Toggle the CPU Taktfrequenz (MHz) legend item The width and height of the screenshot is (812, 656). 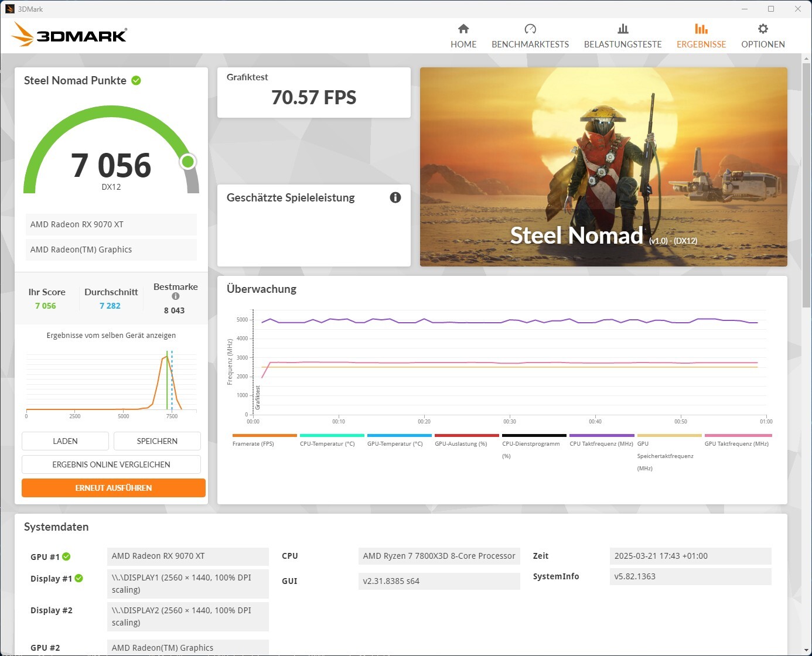(x=602, y=440)
